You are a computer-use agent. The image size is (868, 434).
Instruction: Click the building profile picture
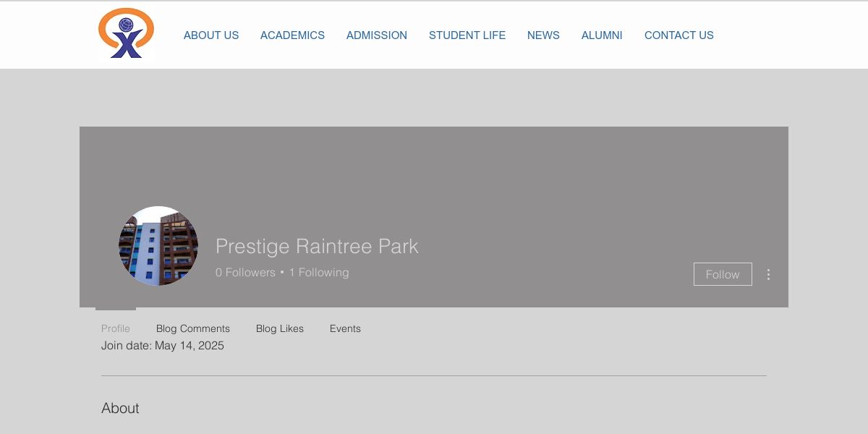[x=158, y=246]
